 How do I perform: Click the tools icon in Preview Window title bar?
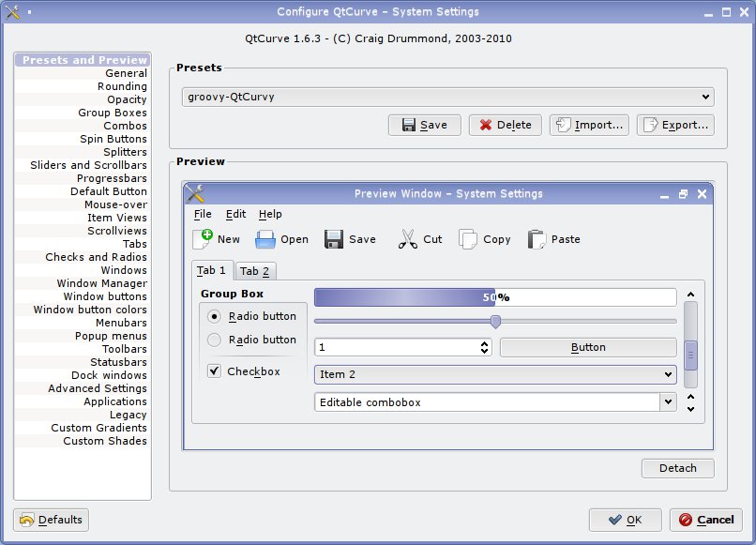[195, 194]
